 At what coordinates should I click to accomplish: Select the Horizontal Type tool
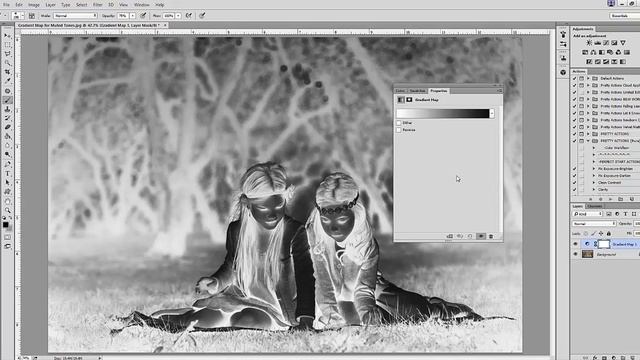click(7, 173)
